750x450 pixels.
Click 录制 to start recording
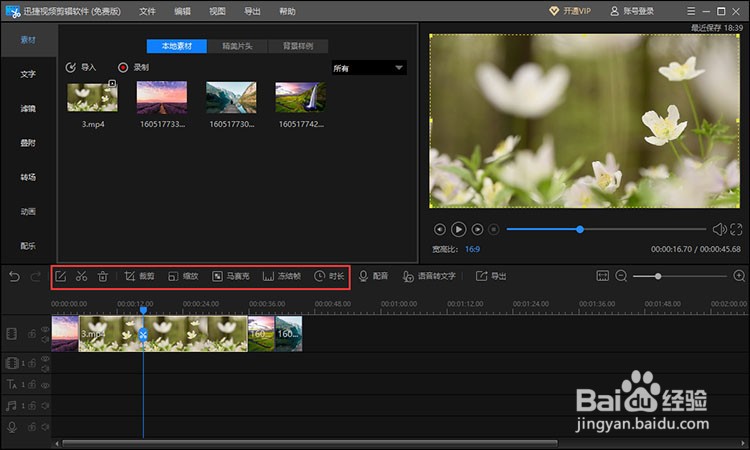pyautogui.click(x=133, y=67)
